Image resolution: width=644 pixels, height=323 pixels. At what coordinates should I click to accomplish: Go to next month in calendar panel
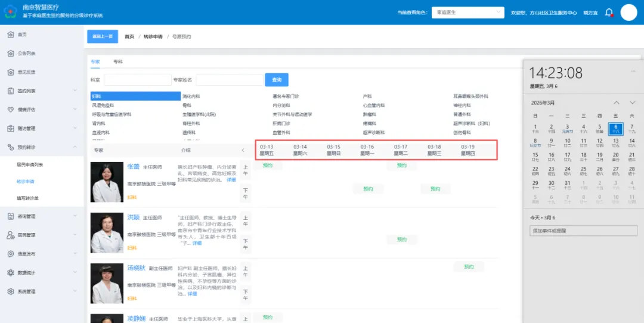click(x=633, y=103)
